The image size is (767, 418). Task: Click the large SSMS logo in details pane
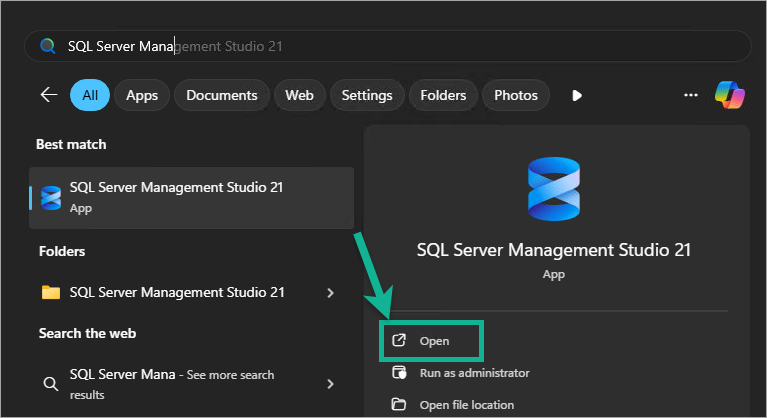click(554, 189)
